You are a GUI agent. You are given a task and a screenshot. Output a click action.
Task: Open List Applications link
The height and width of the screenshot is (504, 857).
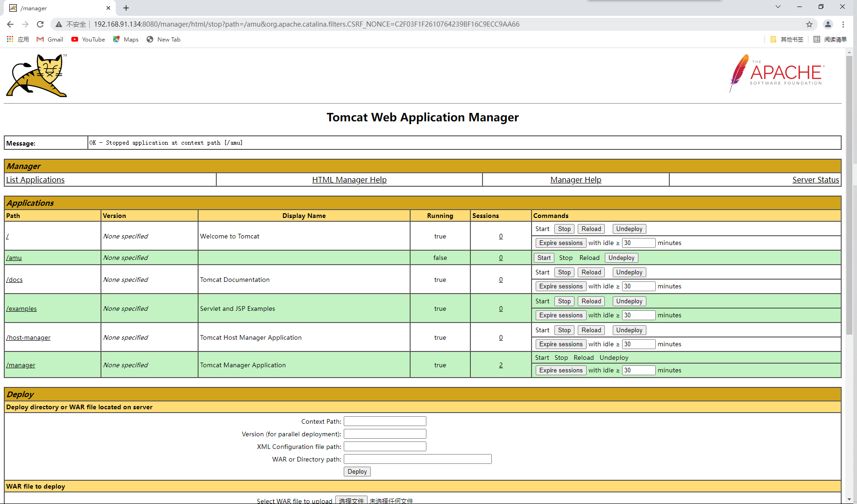click(x=35, y=180)
